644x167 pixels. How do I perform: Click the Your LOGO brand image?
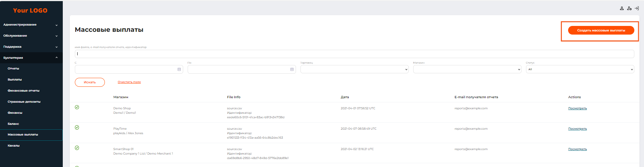pos(30,11)
